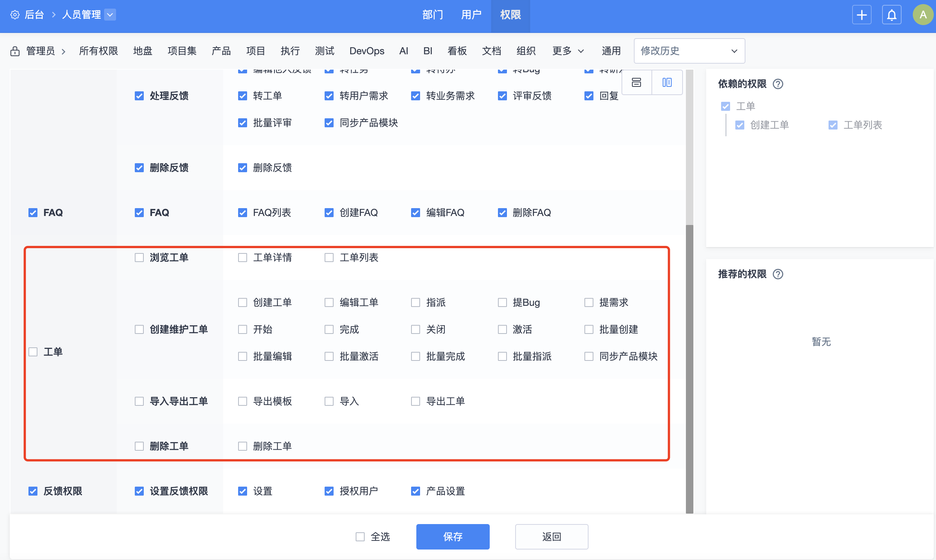936x560 pixels.
Task: Click help icon beside 依赖的权限
Action: (x=778, y=84)
